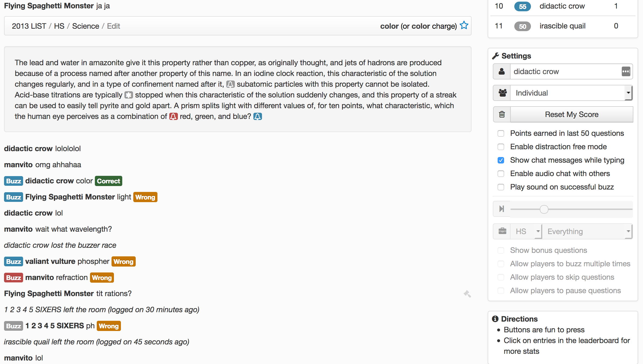
Task: Enable distraction free mode checkbox
Action: [x=501, y=147]
